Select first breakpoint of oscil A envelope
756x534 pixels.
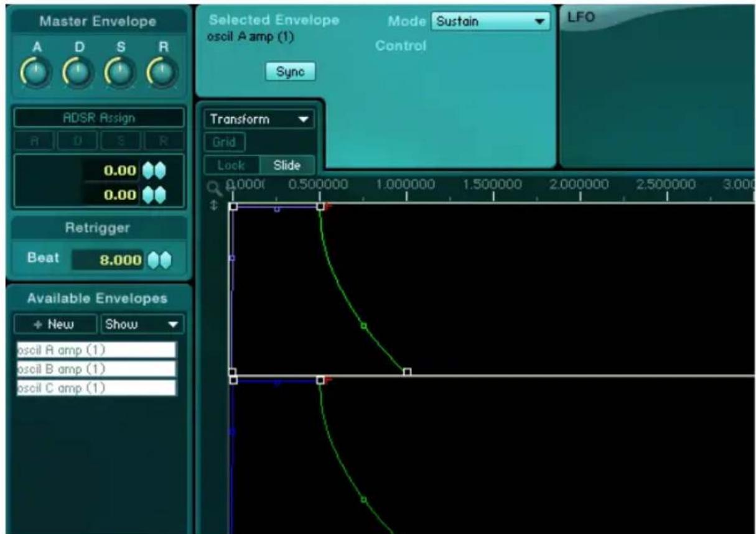point(233,206)
